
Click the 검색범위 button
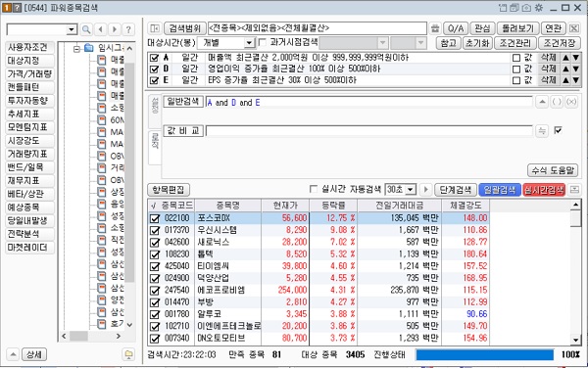[184, 28]
